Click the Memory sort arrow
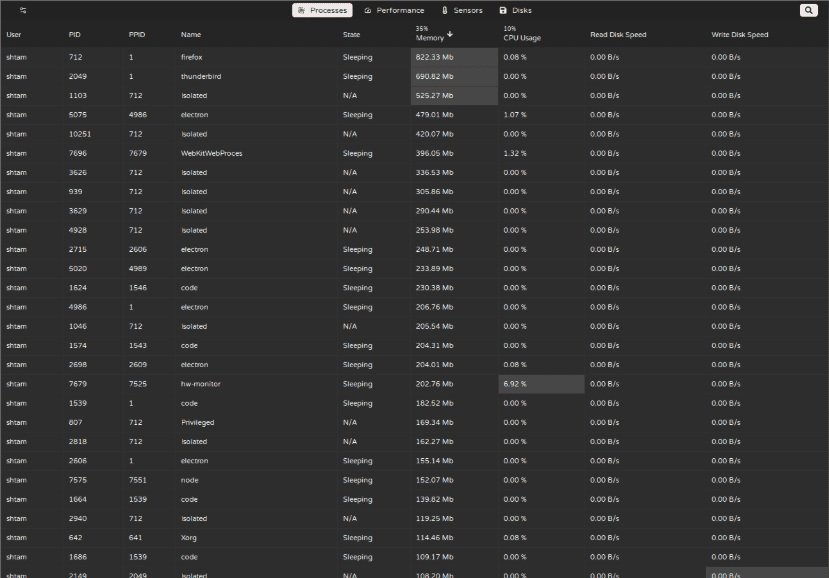Image resolution: width=829 pixels, height=578 pixels. [x=450, y=34]
